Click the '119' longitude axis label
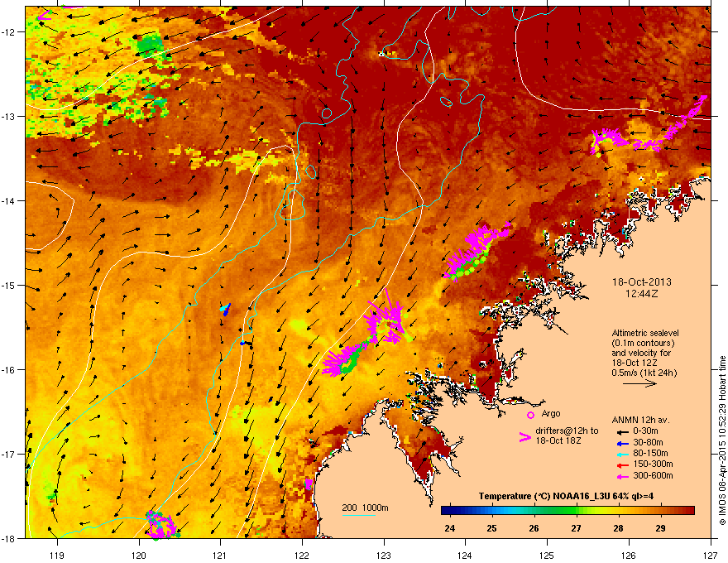The width and height of the screenshot is (728, 563). click(57, 555)
